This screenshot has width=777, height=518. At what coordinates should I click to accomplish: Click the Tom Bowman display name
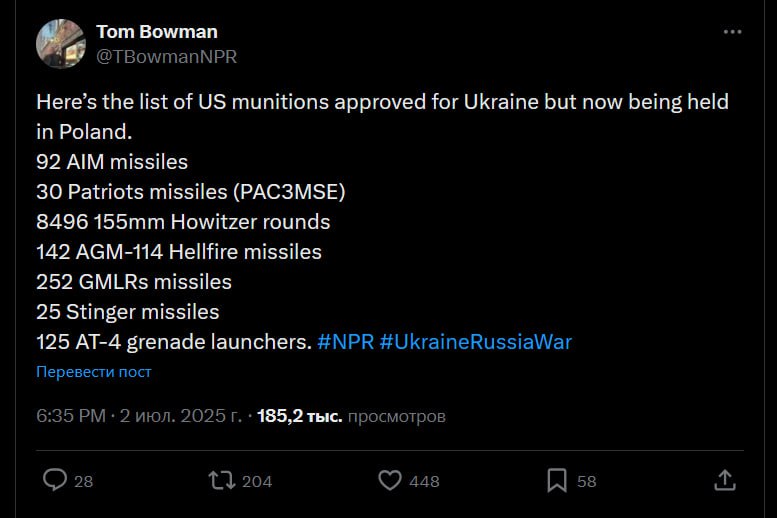(156, 32)
